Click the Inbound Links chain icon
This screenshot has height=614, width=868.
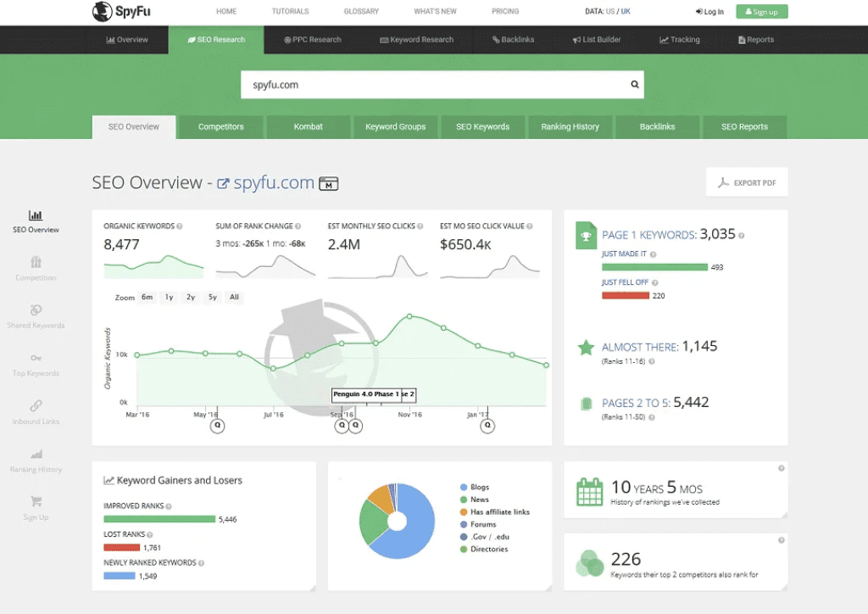pos(36,406)
